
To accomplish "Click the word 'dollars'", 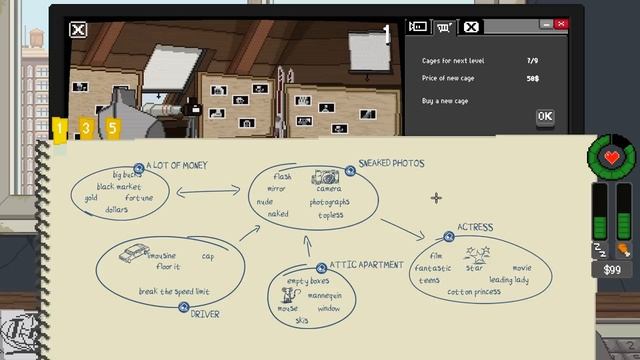I will 116,209.
